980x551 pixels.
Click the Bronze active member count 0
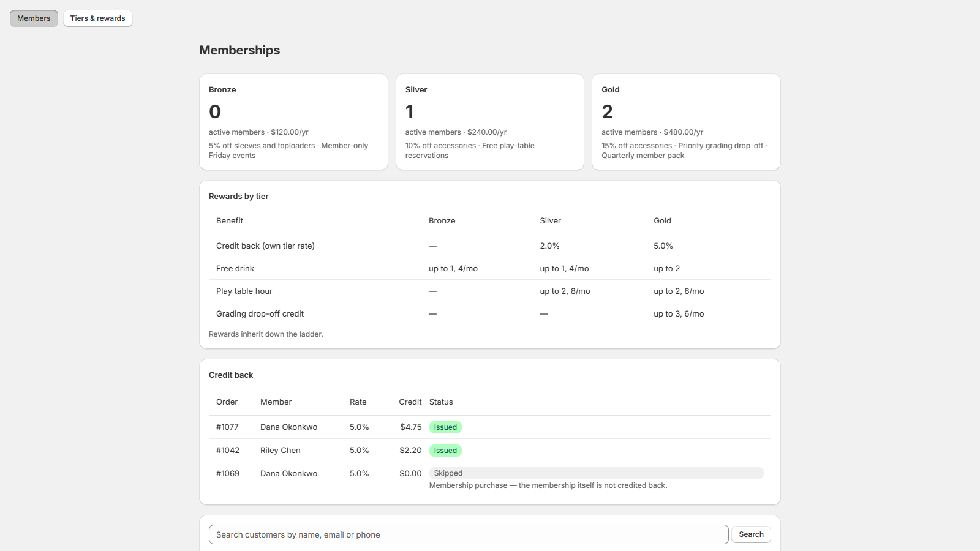(x=215, y=111)
